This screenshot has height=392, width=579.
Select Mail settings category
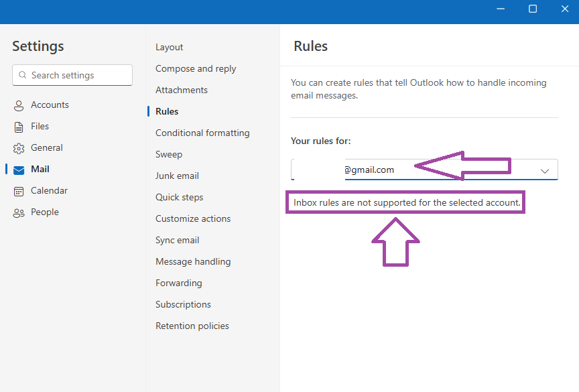(x=40, y=169)
